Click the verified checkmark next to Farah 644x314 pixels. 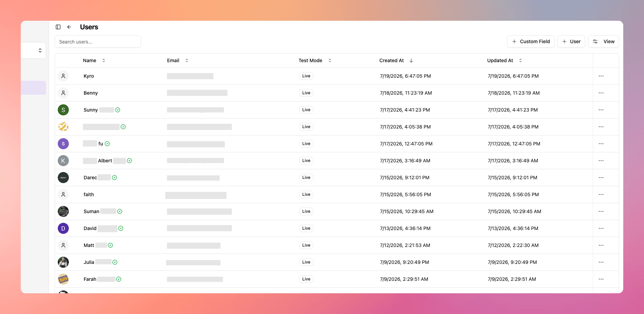point(119,279)
